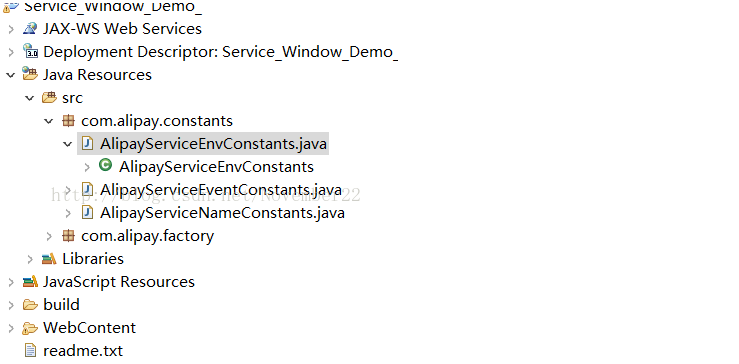Collapse the AlipayServiceEnvConstants.java node
This screenshot has width=739, height=364.
tap(68, 144)
